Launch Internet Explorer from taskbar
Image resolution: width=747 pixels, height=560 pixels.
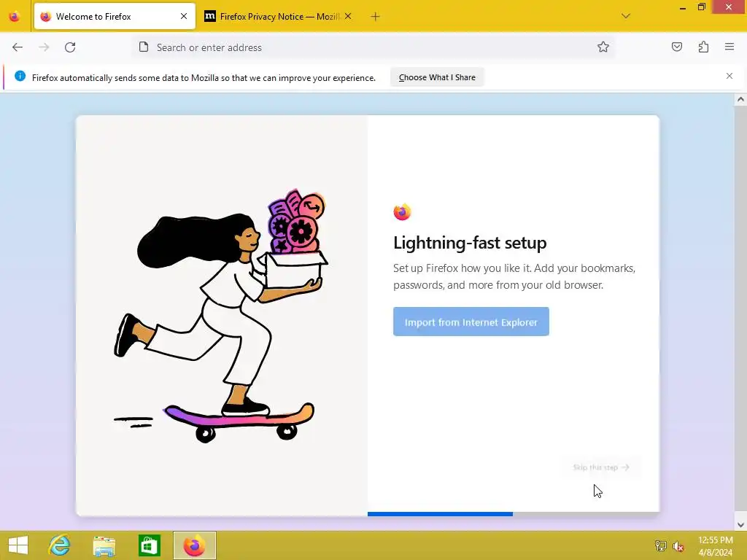point(60,545)
